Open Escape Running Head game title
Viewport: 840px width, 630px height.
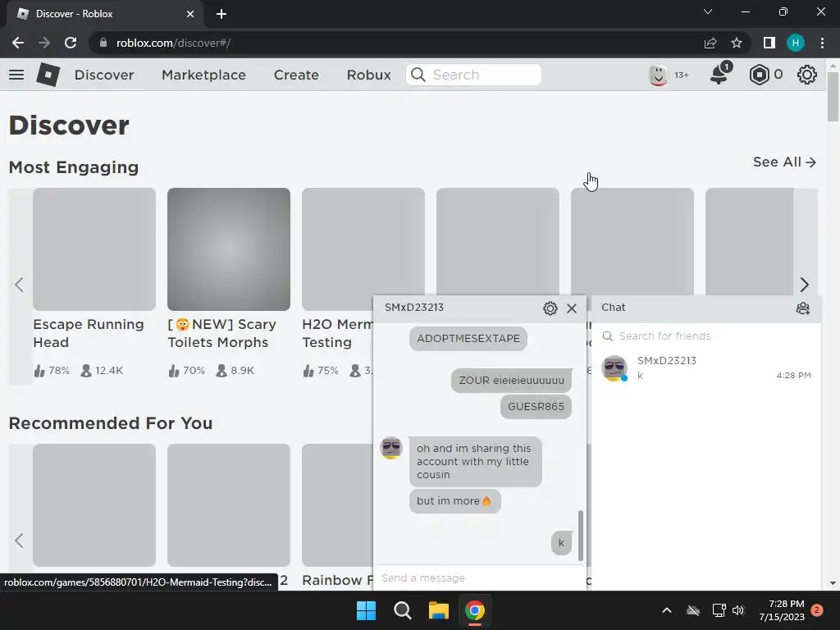click(x=89, y=333)
